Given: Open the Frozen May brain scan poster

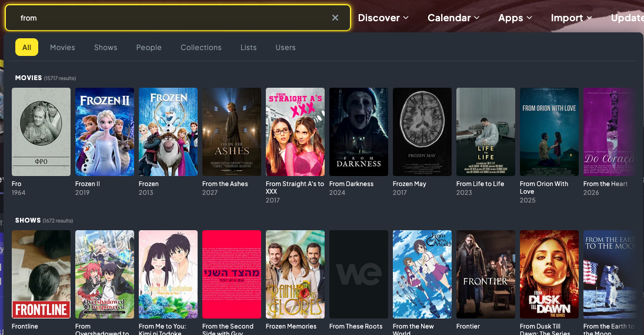Looking at the screenshot, I should (422, 132).
